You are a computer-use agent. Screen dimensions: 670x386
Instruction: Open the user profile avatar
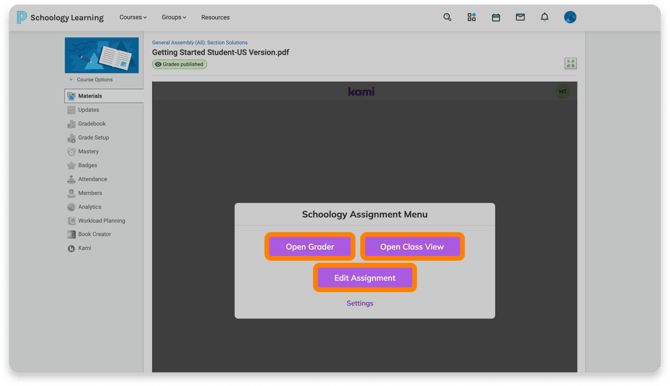click(570, 17)
